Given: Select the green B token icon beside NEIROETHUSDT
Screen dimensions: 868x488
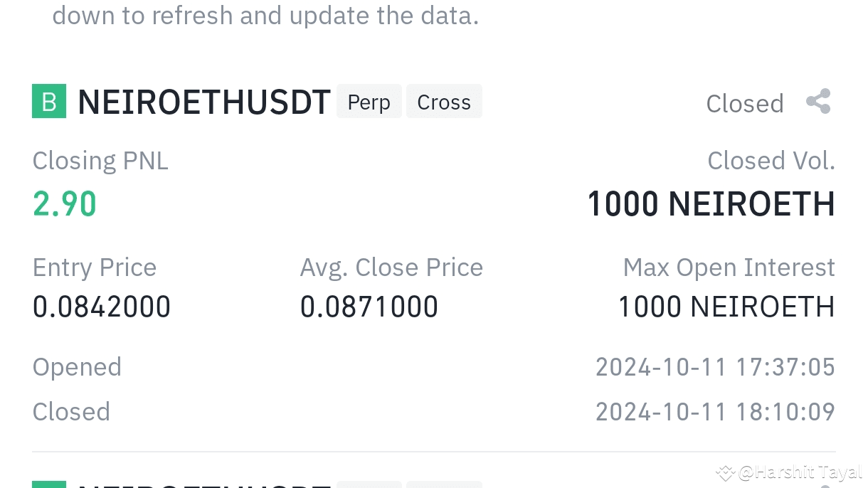Looking at the screenshot, I should (48, 101).
